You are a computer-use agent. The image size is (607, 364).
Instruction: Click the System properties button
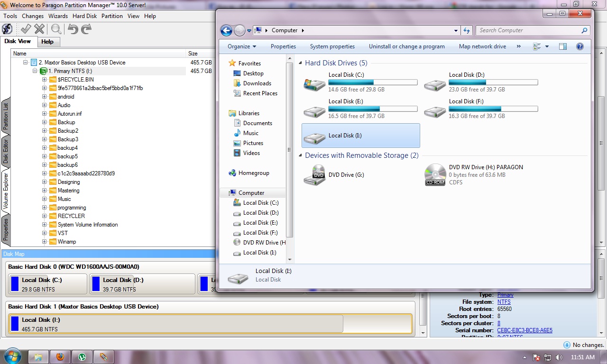(x=332, y=46)
